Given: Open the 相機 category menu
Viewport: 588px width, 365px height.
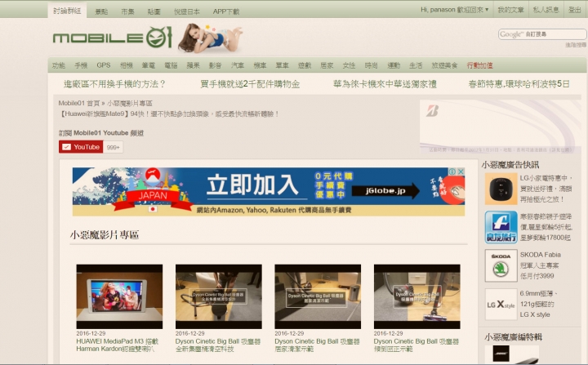Looking at the screenshot, I should (127, 65).
